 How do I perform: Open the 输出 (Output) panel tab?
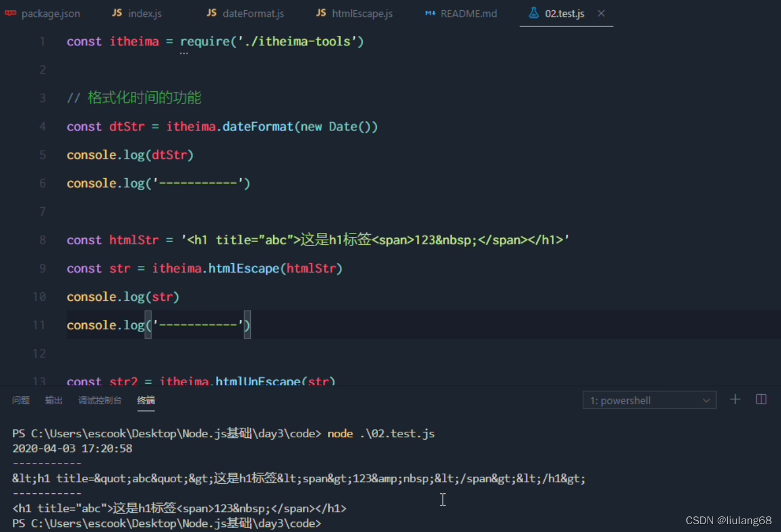[54, 400]
